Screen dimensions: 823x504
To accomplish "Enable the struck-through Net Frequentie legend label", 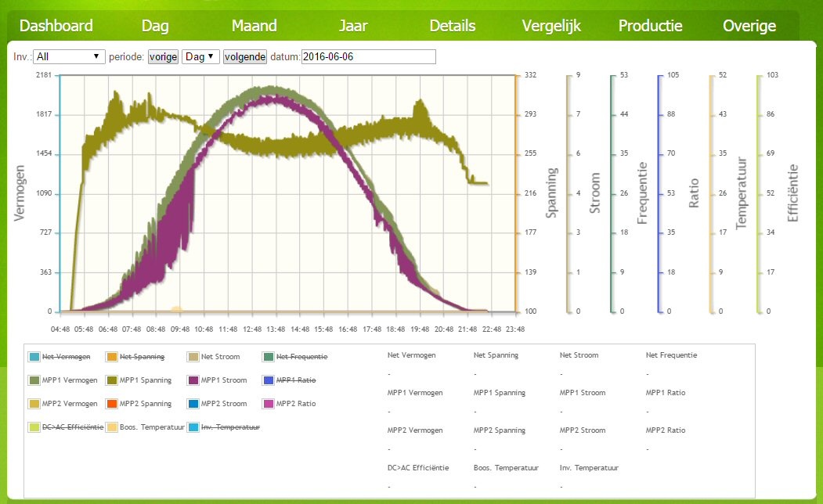I will click(301, 357).
